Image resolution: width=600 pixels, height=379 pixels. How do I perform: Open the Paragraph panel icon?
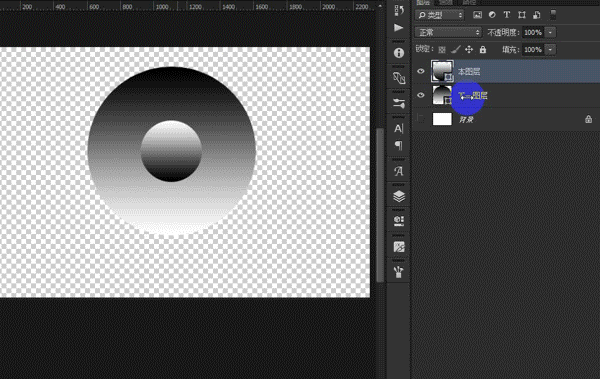click(399, 145)
